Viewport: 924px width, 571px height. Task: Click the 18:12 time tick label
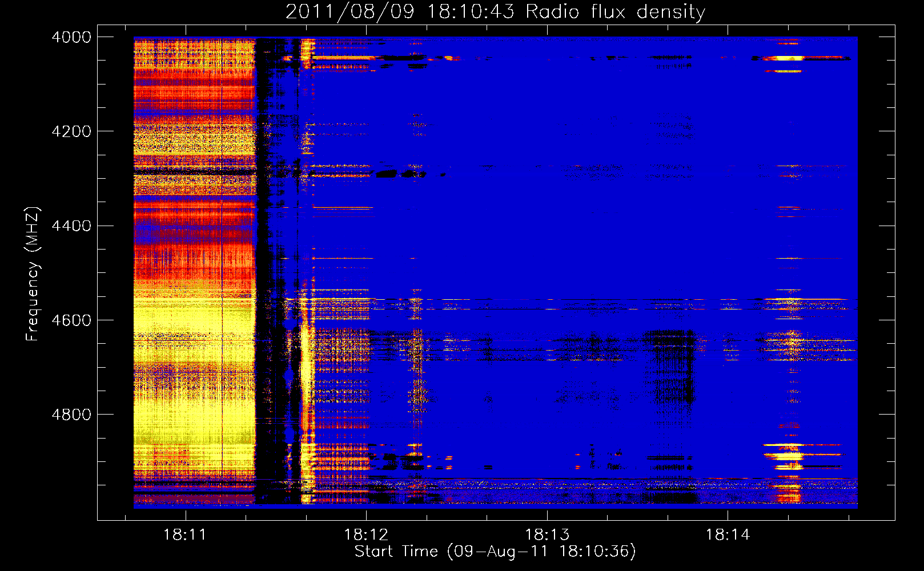(x=366, y=535)
